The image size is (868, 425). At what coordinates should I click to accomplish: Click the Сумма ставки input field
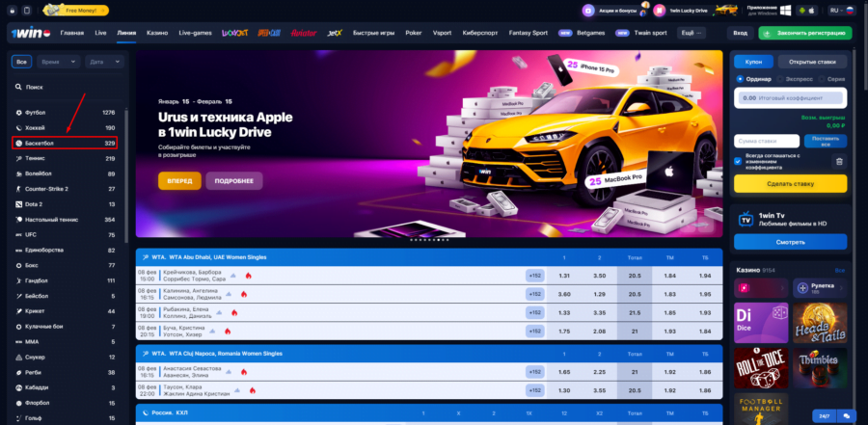click(767, 141)
